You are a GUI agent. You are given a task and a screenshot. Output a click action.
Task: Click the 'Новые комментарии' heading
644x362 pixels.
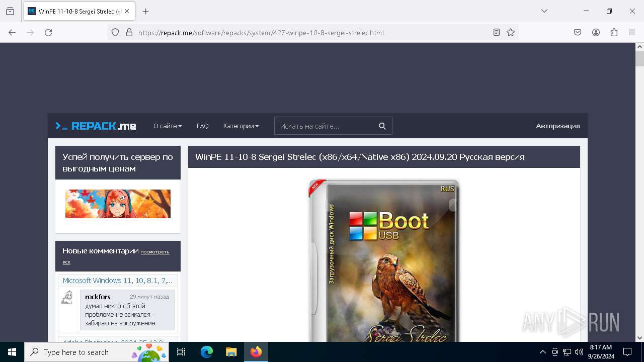click(x=100, y=250)
